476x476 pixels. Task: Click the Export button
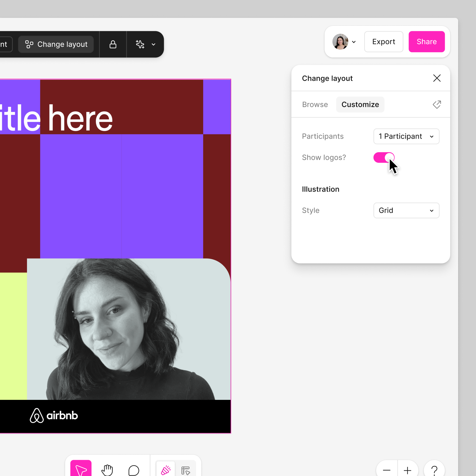384,42
